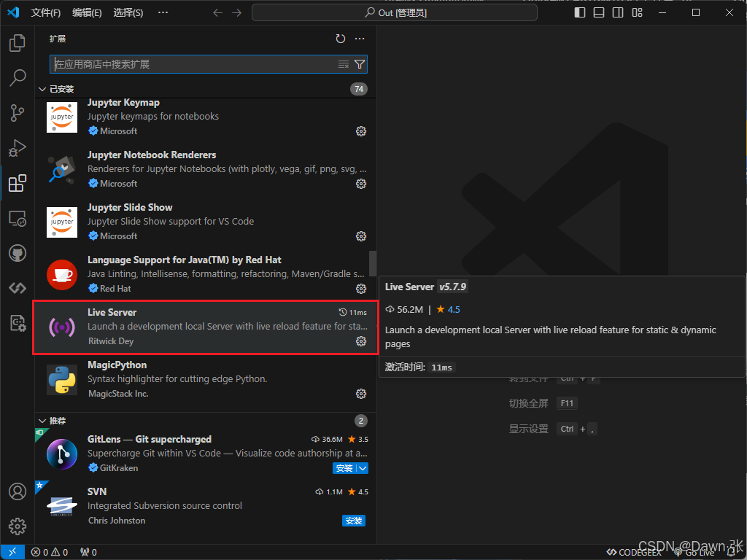Click the extensions list scrollbar thumb

373,263
